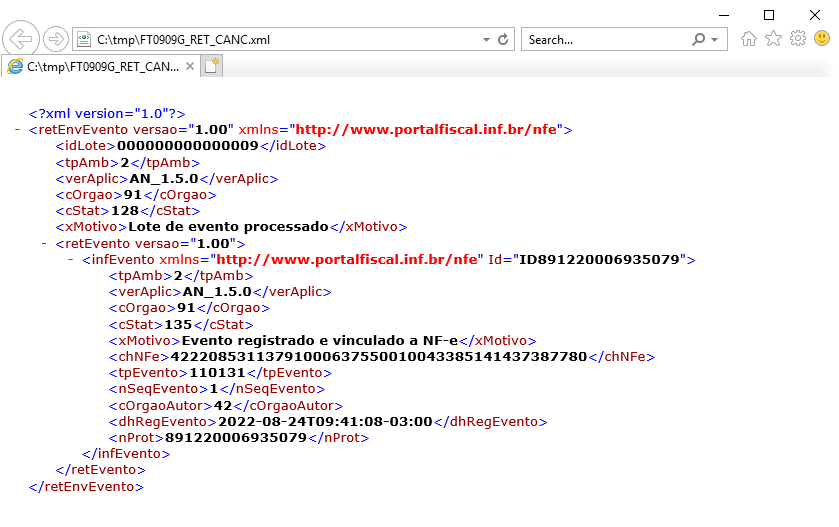The image size is (839, 527).
Task: Click the smiley feedback icon
Action: pyautogui.click(x=822, y=38)
